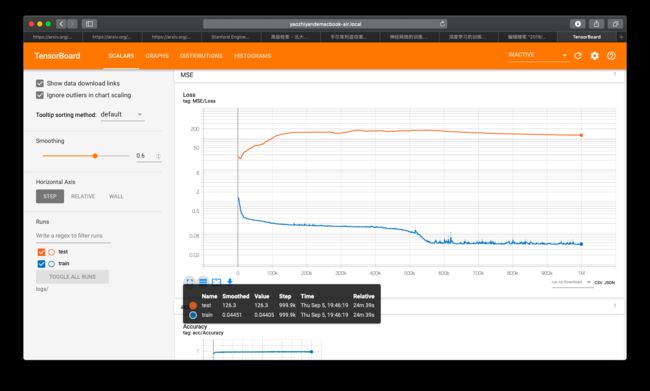Click the orange test line endpoint

click(581, 135)
